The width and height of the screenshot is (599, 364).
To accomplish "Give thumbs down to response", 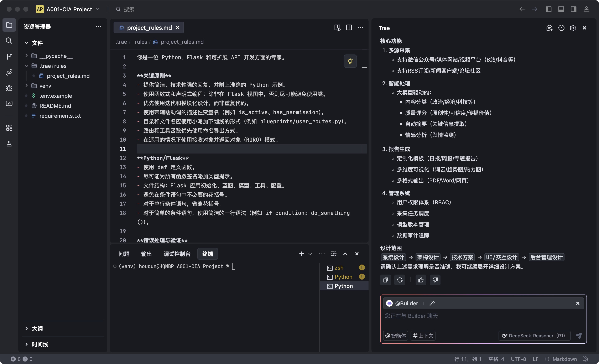I will tap(435, 280).
